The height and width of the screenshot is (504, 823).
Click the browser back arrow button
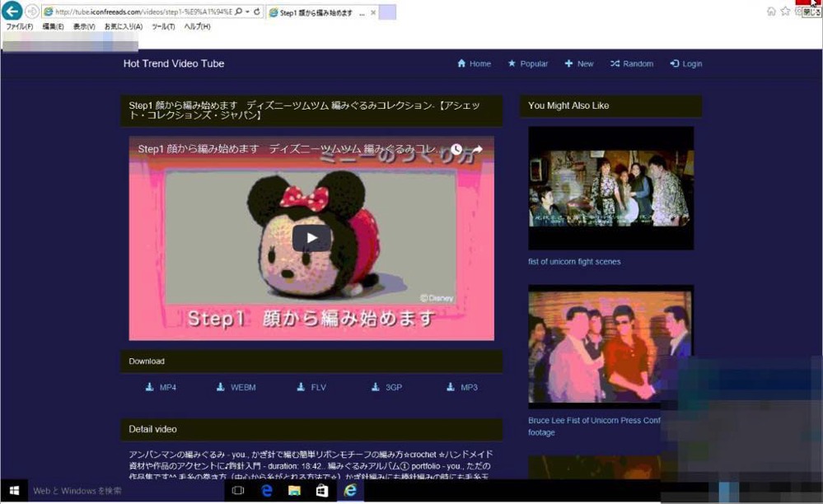pyautogui.click(x=12, y=12)
